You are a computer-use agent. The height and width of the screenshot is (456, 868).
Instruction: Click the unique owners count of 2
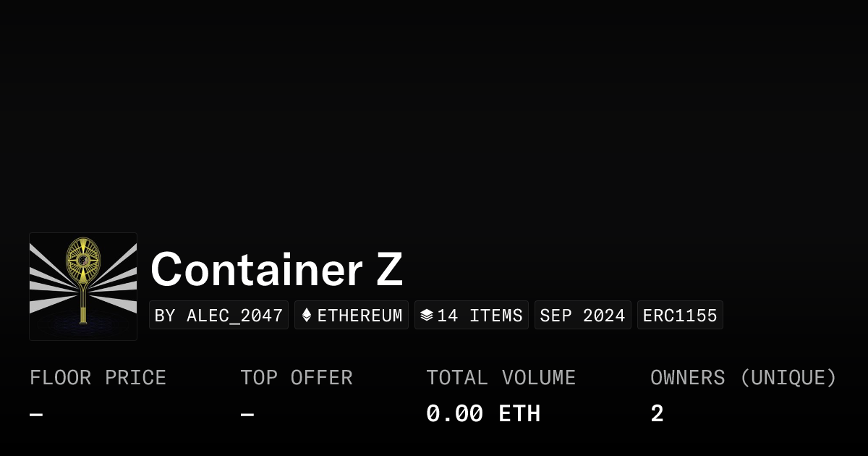pos(657,414)
